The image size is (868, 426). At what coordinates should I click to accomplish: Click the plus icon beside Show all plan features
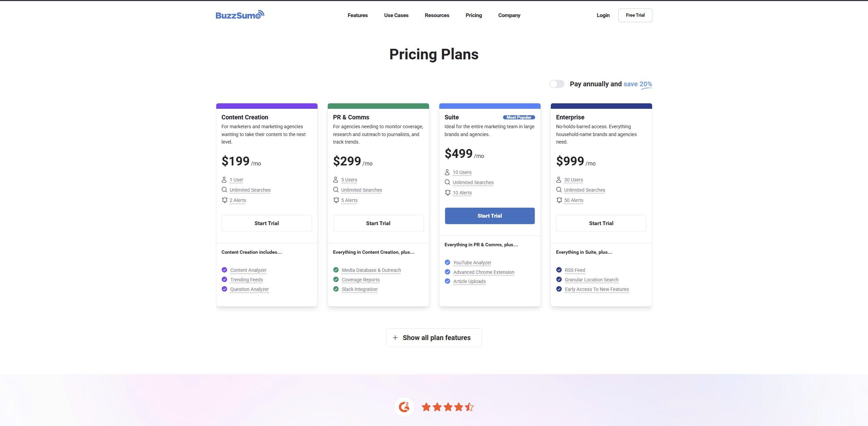coord(395,338)
